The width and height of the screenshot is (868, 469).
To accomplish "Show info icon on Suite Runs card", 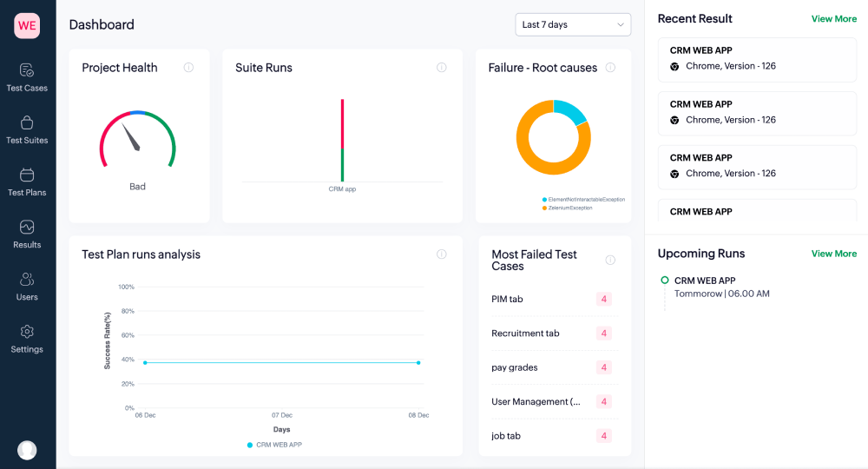I will pos(441,68).
